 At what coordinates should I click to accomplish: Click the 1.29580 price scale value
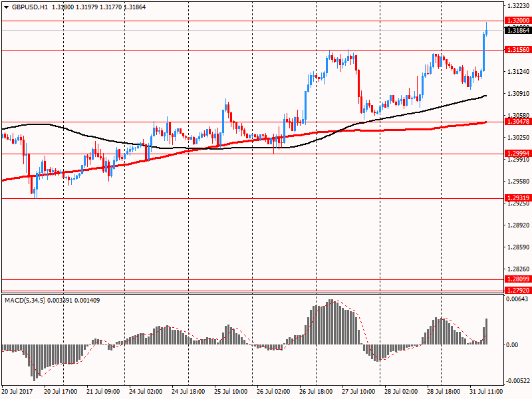pos(518,182)
